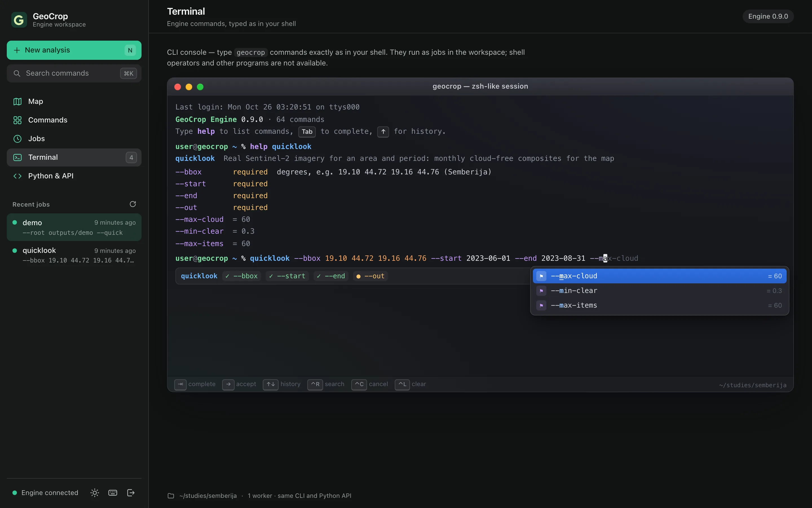Click the pending --out argument chip
Image resolution: width=812 pixels, height=508 pixels.
[x=370, y=276]
